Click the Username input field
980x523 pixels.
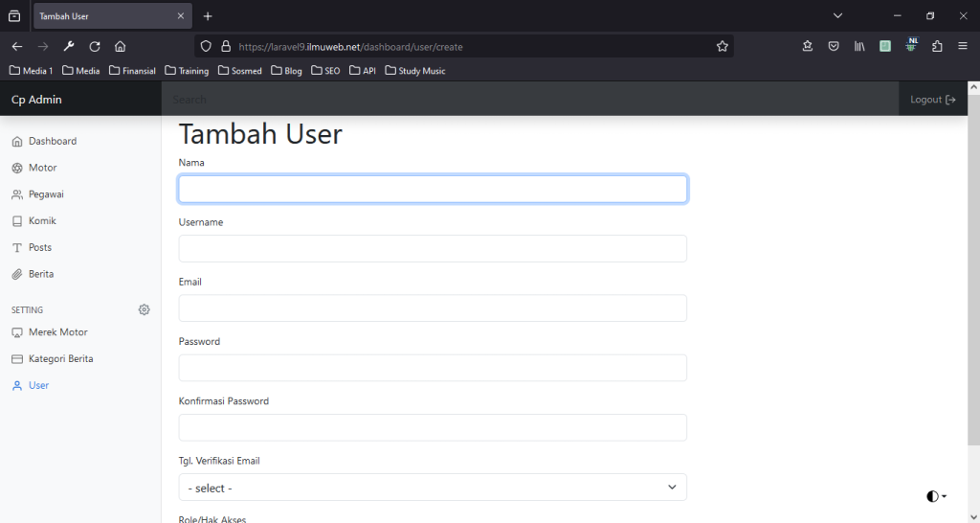(x=433, y=249)
